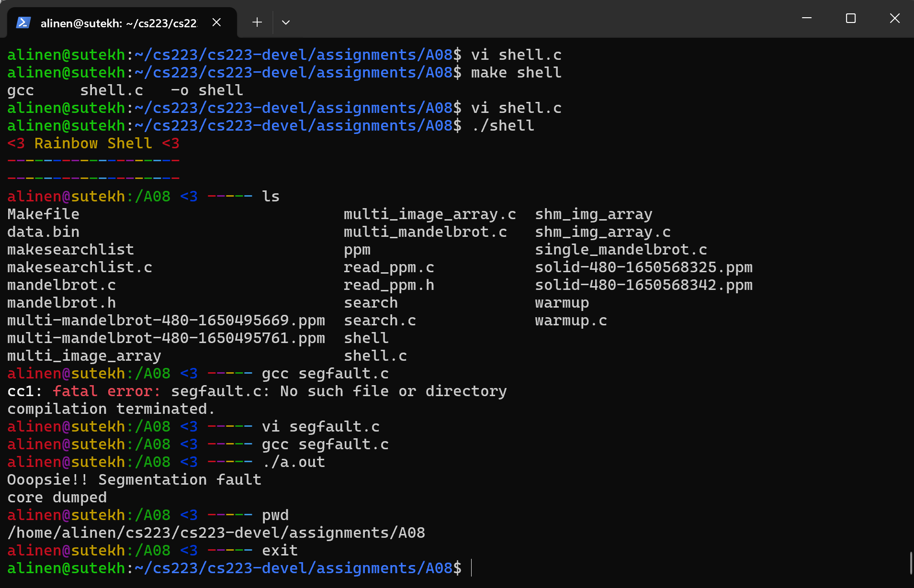Screen dimensions: 914x588
Task: Expand the new tab profiles dropdown
Action: pos(286,22)
